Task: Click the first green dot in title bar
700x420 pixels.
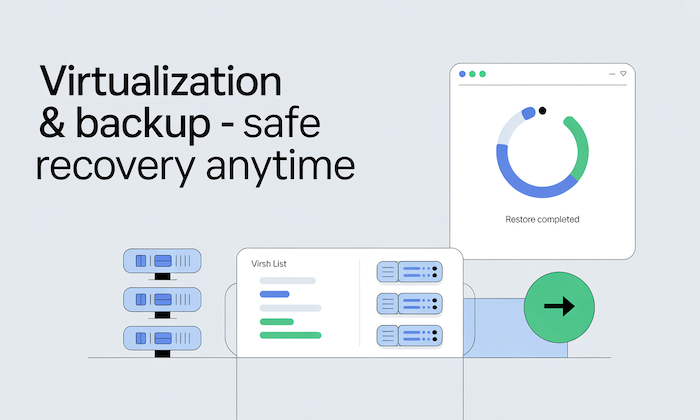Action: pyautogui.click(x=472, y=74)
